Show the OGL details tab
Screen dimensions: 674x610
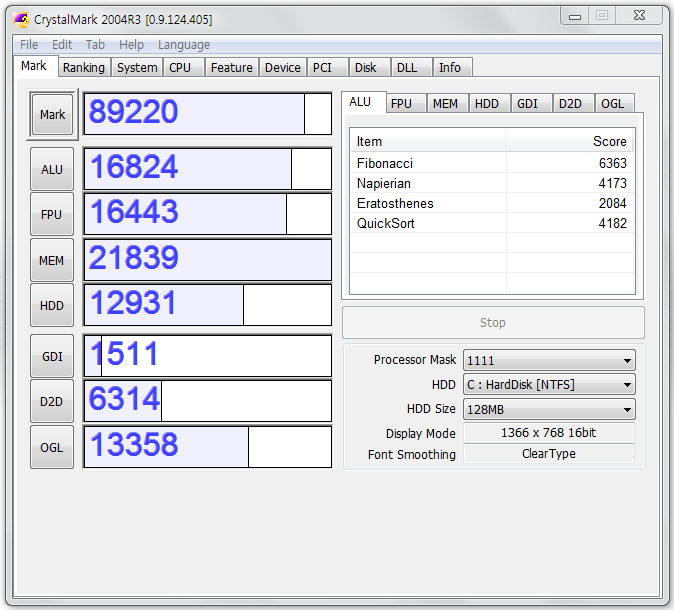(615, 104)
